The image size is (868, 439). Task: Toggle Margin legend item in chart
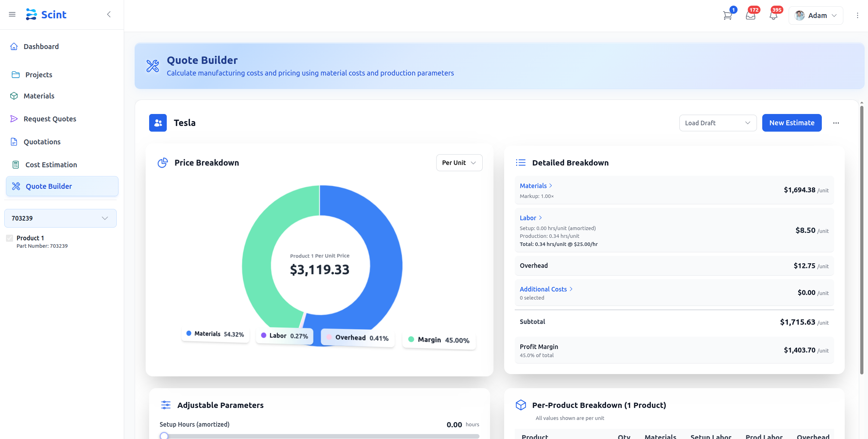tap(439, 340)
